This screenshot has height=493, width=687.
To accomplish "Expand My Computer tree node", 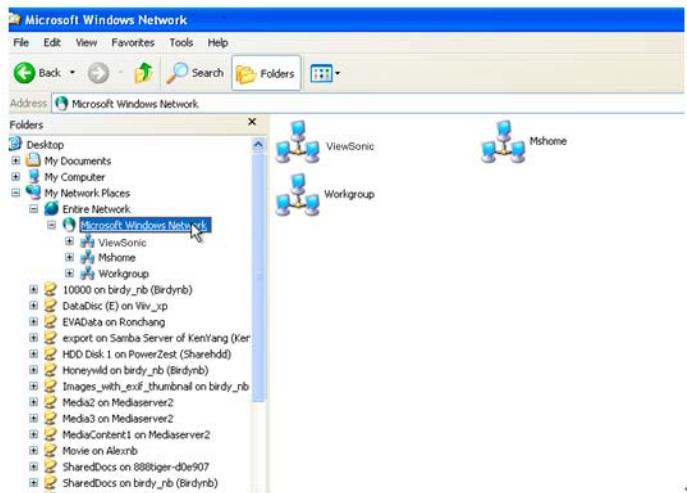I will pos(16,177).
